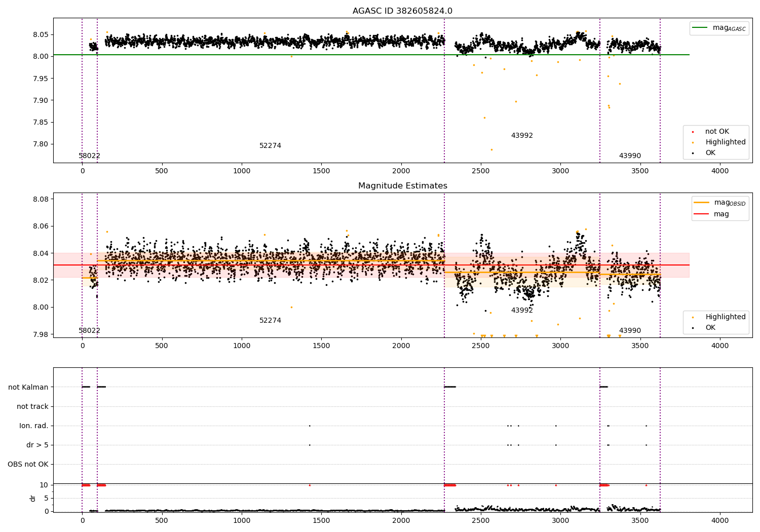Viewport: 760px width, 532px height.
Task: Click the "7.90" y-axis tick label
Action: (41, 100)
